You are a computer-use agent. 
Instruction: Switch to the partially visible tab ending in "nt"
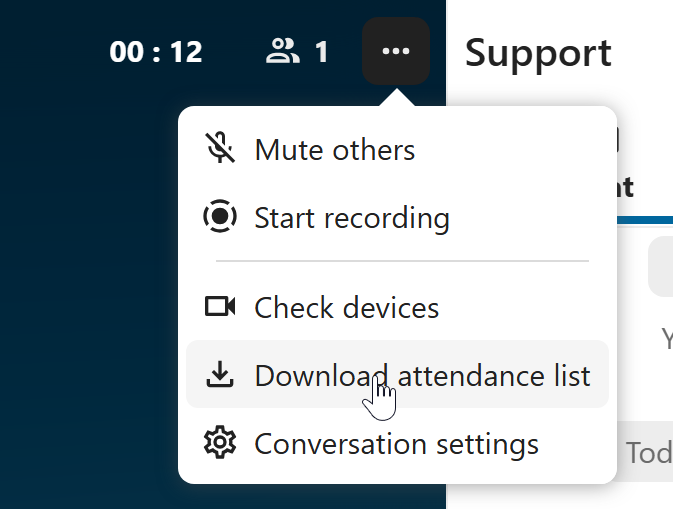pos(626,187)
